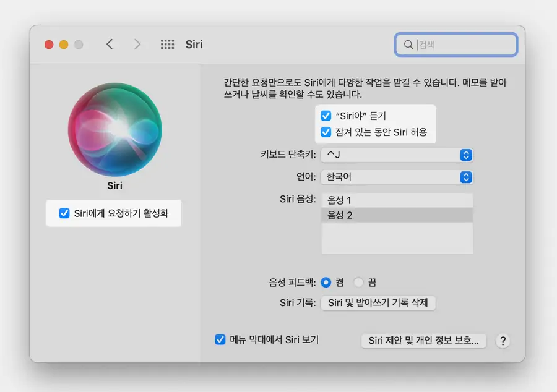This screenshot has height=392, width=557.
Task: Select 음성 2 in Siri voice list
Action: pyautogui.click(x=397, y=215)
